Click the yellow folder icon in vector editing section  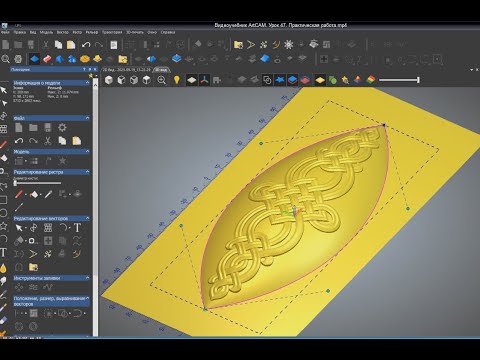[x=33, y=267]
